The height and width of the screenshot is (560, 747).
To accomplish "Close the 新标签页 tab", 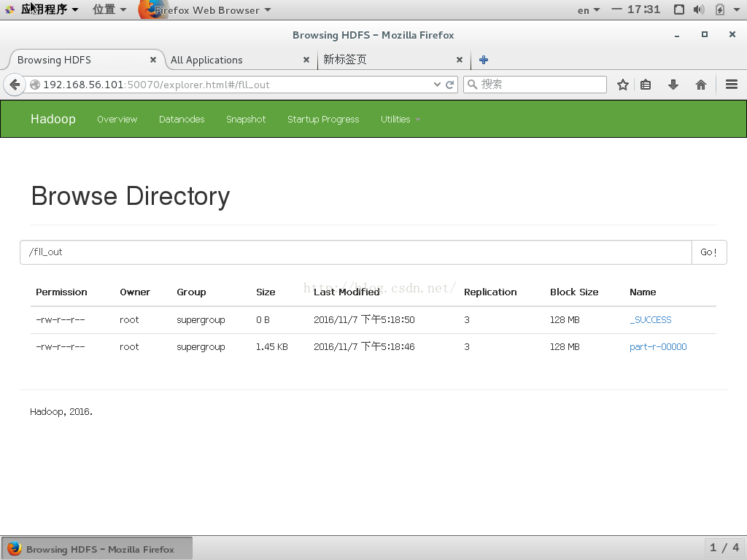I will [x=460, y=60].
